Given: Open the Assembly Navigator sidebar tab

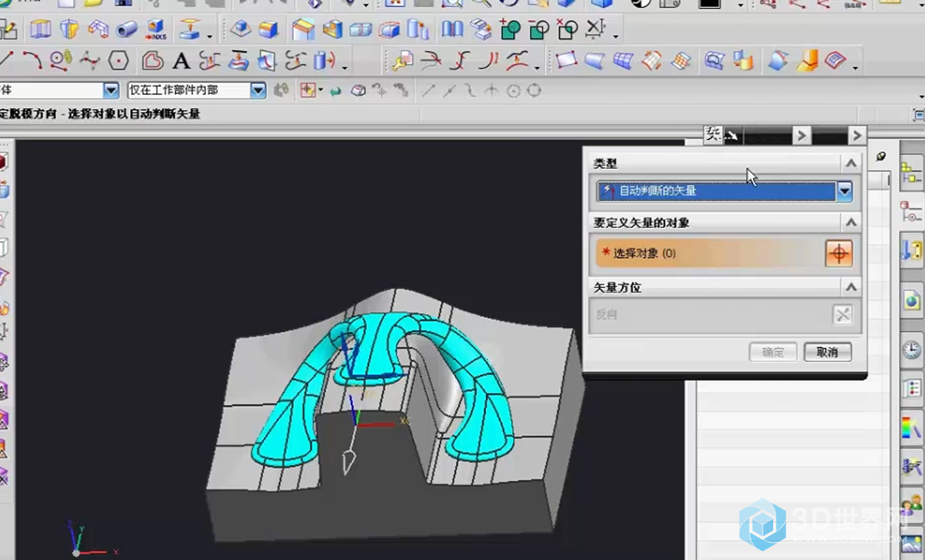Looking at the screenshot, I should coord(911,174).
